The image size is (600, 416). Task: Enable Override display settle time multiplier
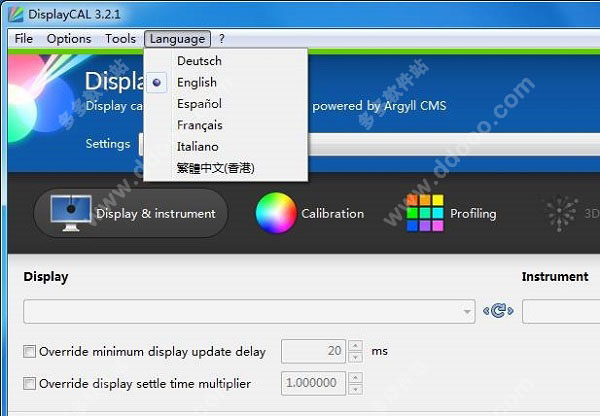pyautogui.click(x=29, y=383)
